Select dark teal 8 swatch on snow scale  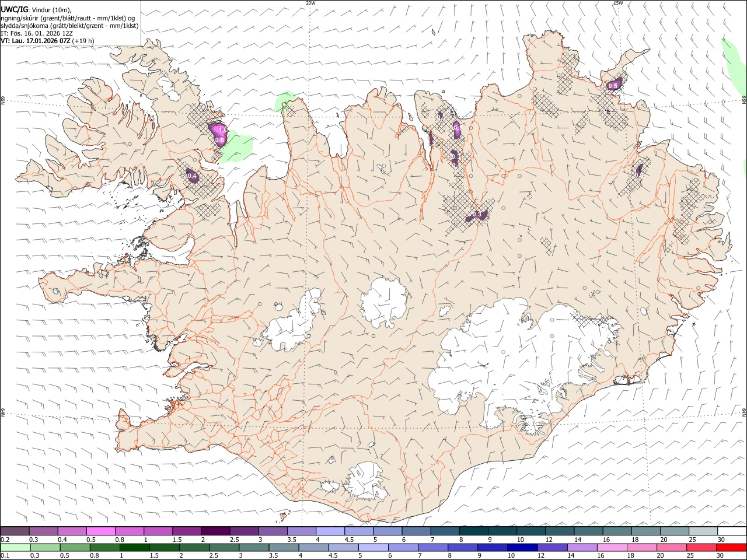[474, 531]
